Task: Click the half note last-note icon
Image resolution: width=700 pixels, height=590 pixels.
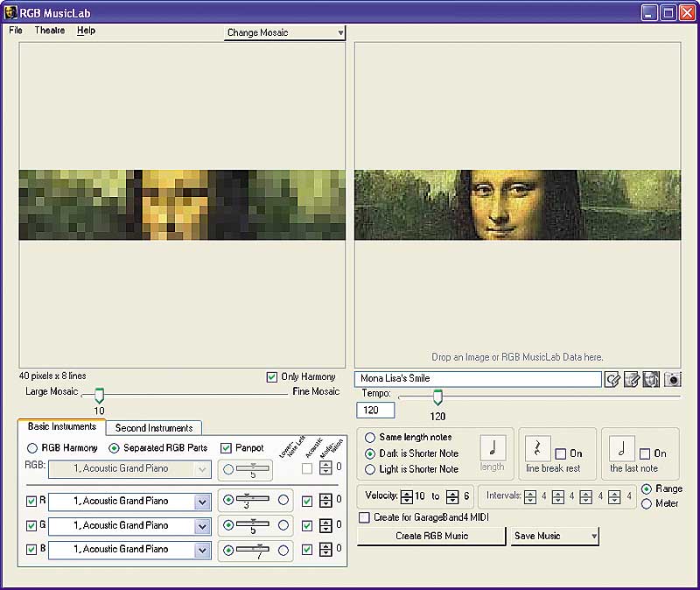Action: pos(621,448)
